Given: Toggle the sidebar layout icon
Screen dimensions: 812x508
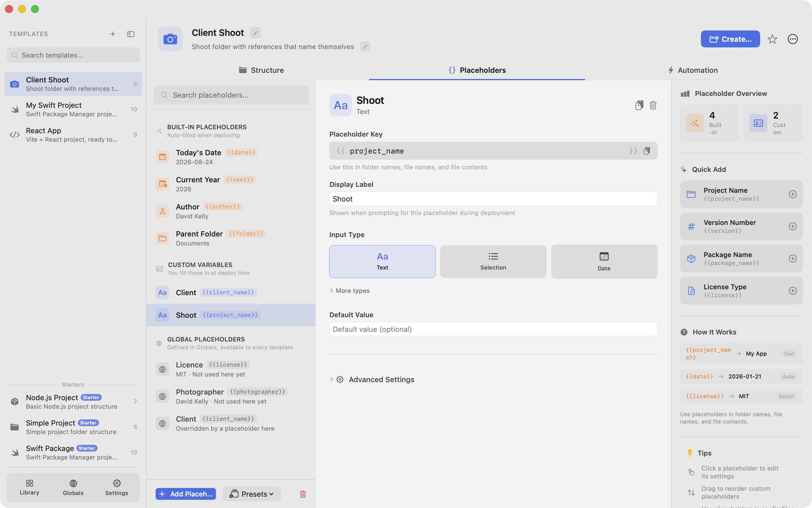Looking at the screenshot, I should (131, 34).
